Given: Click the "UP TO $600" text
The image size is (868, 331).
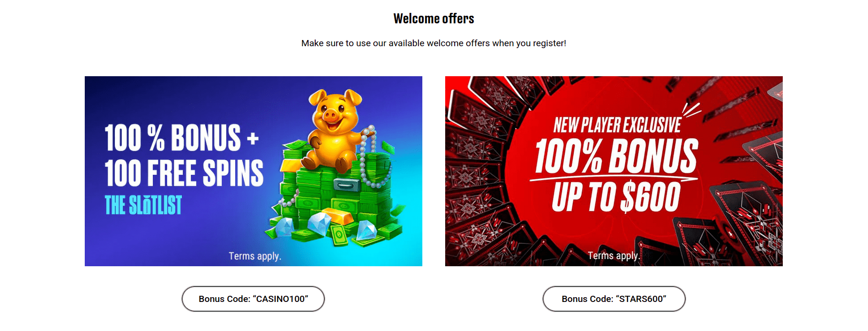Looking at the screenshot, I should point(616,197).
